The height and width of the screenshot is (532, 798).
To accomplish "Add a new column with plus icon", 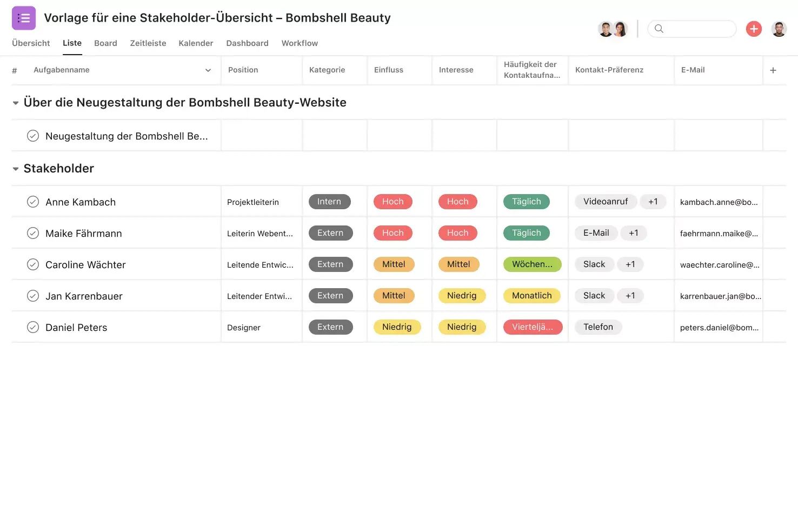I will pyautogui.click(x=773, y=70).
